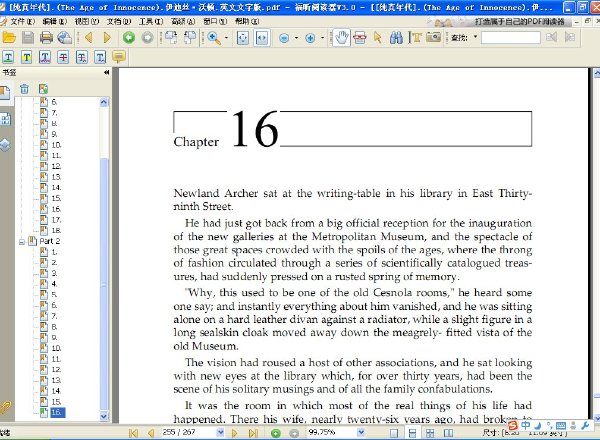600x440 pixels.
Task: Select the Squiggly underline tool
Action: pyautogui.click(x=45, y=57)
